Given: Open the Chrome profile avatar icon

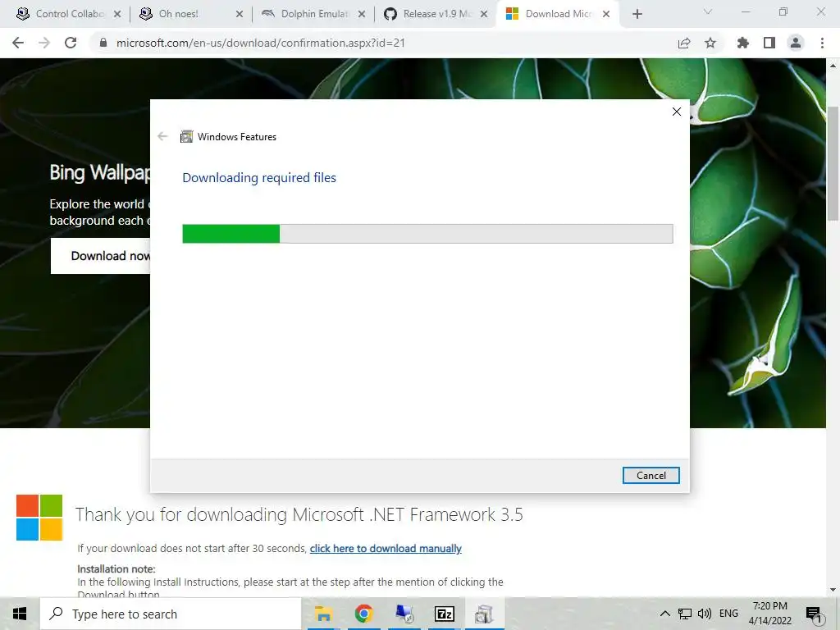Looking at the screenshot, I should click(x=796, y=43).
